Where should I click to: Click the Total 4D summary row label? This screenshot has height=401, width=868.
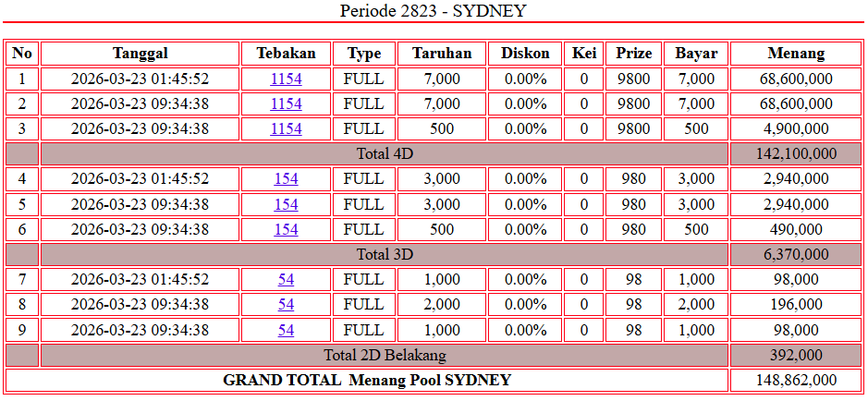(x=385, y=154)
